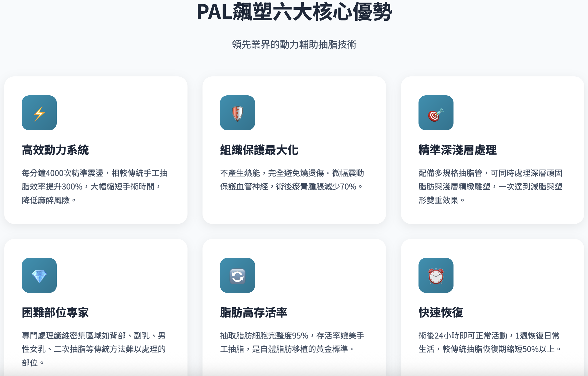Click the lightning bolt icon

point(39,113)
